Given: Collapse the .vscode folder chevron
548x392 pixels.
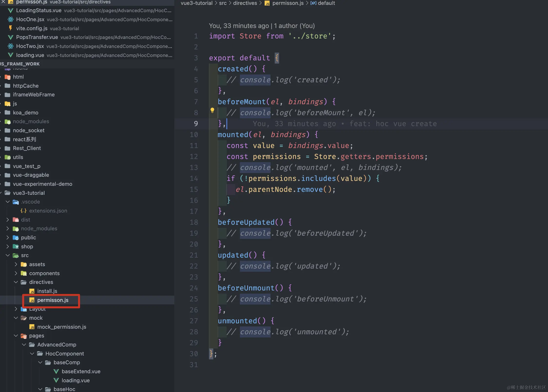Looking at the screenshot, I should tap(8, 202).
